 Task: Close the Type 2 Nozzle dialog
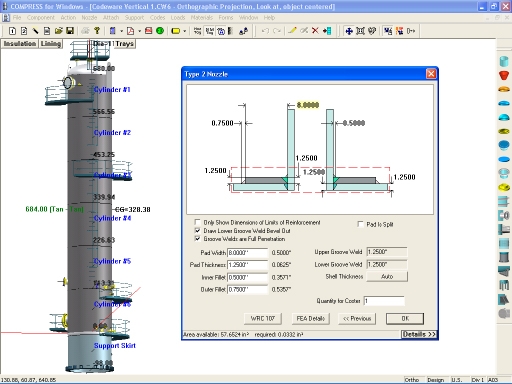point(431,74)
